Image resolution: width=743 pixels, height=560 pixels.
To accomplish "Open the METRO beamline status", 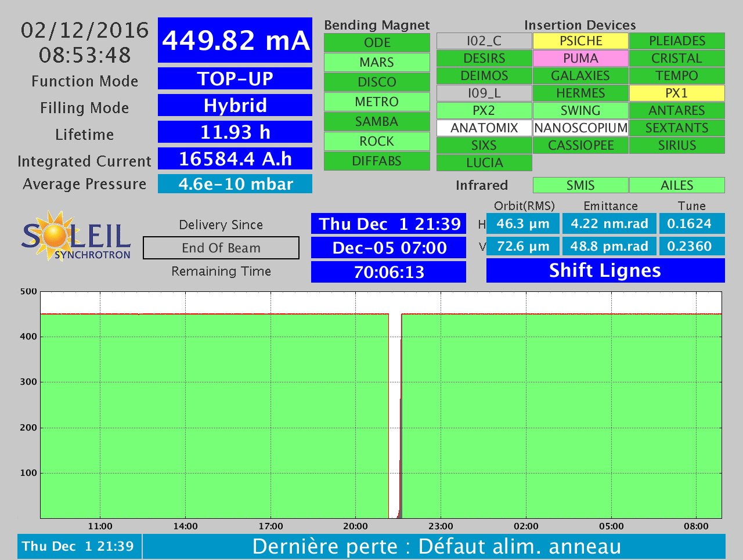I will tap(377, 102).
